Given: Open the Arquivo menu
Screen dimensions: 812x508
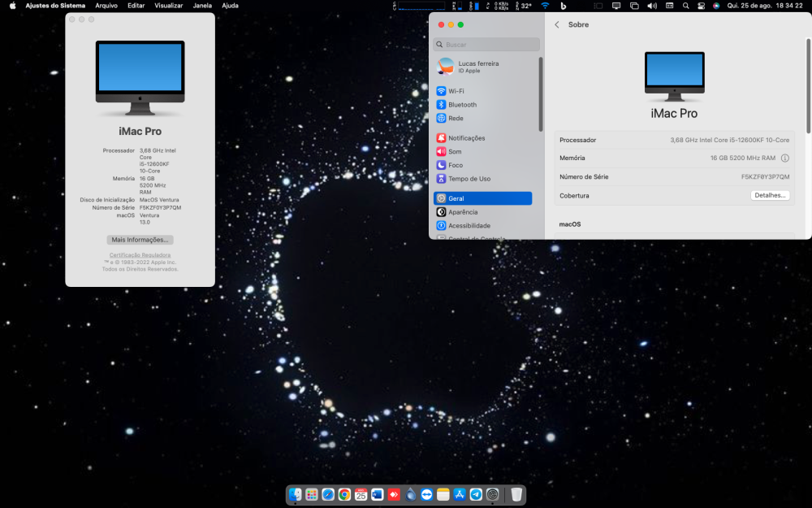Looking at the screenshot, I should tap(106, 6).
